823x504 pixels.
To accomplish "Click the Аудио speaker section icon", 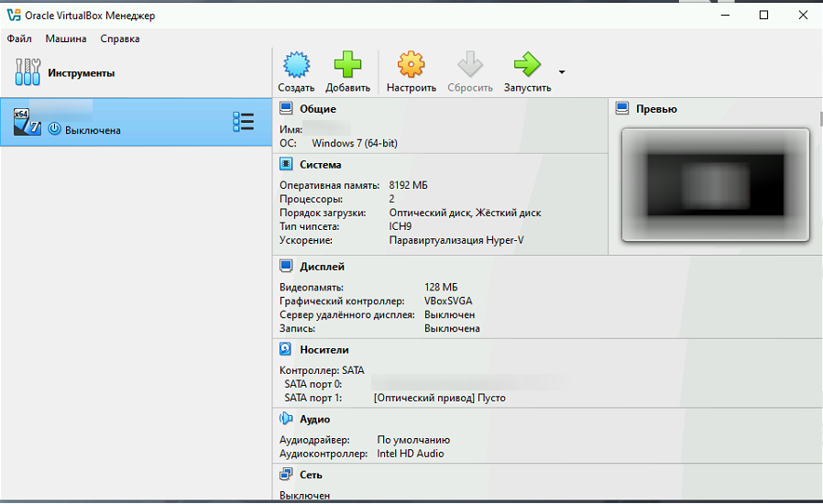I will point(286,419).
